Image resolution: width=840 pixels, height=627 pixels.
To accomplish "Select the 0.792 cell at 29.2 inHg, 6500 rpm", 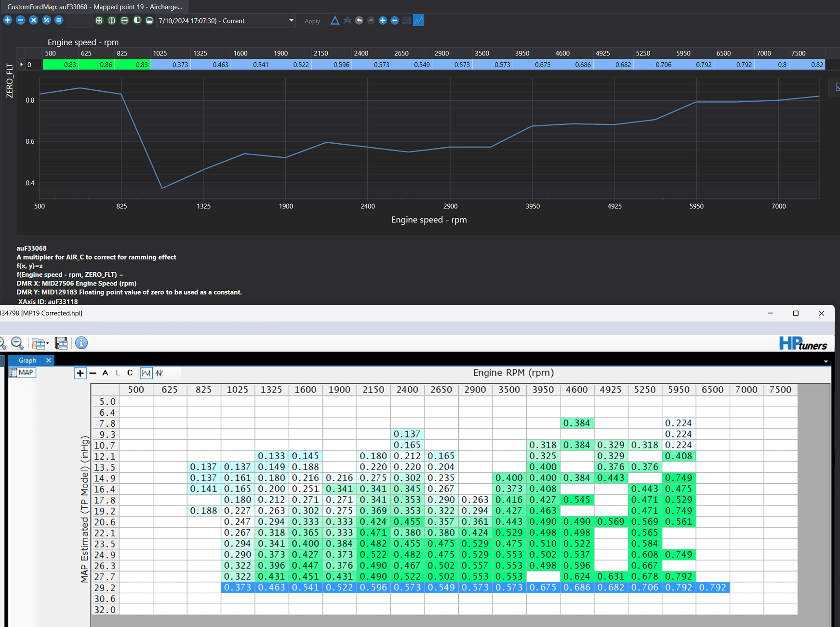I will tap(712, 587).
